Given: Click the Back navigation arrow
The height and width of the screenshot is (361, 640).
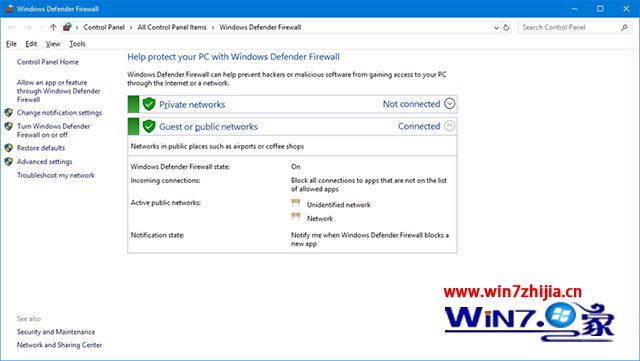Looking at the screenshot, I should pos(11,27).
